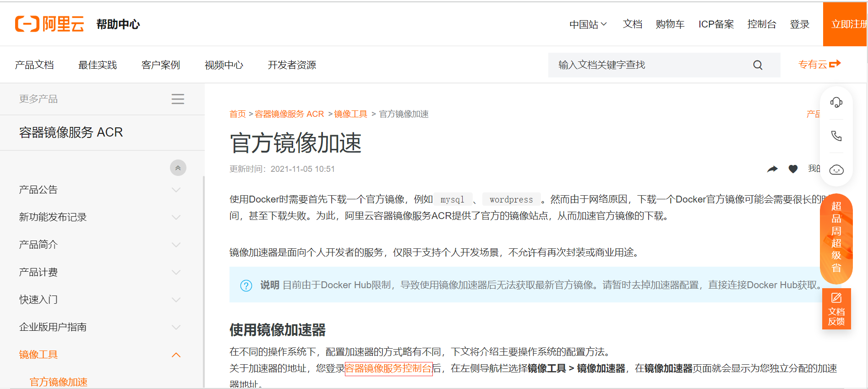The image size is (868, 389).
Task: Expand the 产品计费 section
Action: coord(176,272)
